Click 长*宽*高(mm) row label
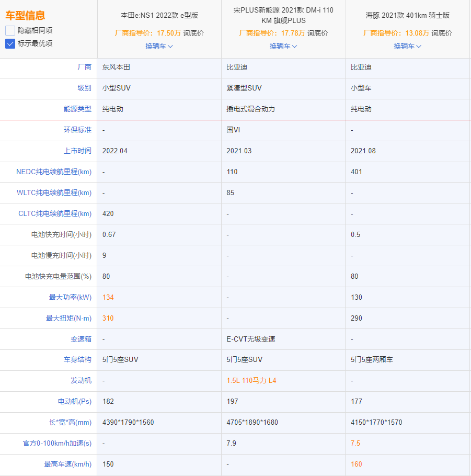This screenshot has height=476, width=471. (x=70, y=423)
